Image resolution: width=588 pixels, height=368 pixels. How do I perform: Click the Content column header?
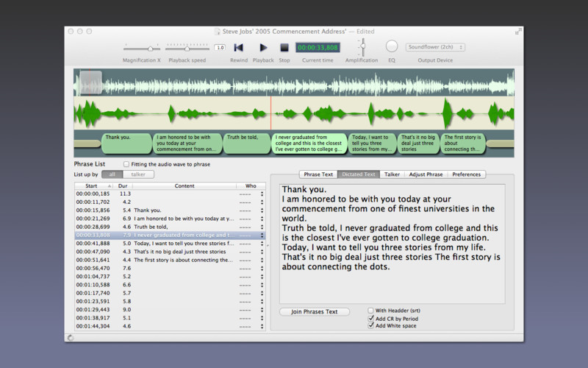[x=184, y=186]
